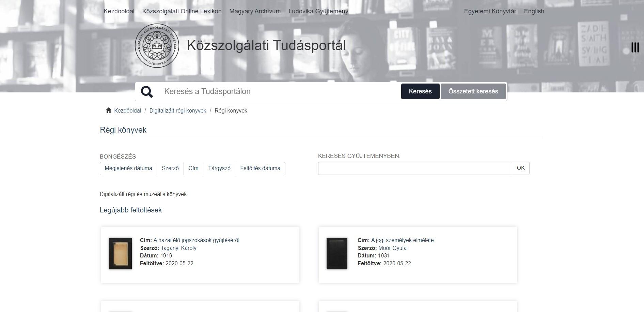Browse by Szerző
The image size is (644, 312).
coord(170,168)
